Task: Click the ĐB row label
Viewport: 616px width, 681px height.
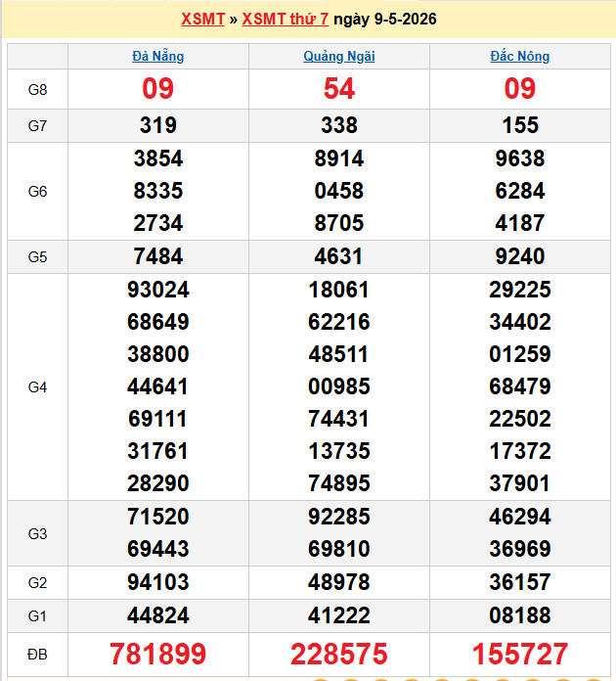Action: point(37,655)
